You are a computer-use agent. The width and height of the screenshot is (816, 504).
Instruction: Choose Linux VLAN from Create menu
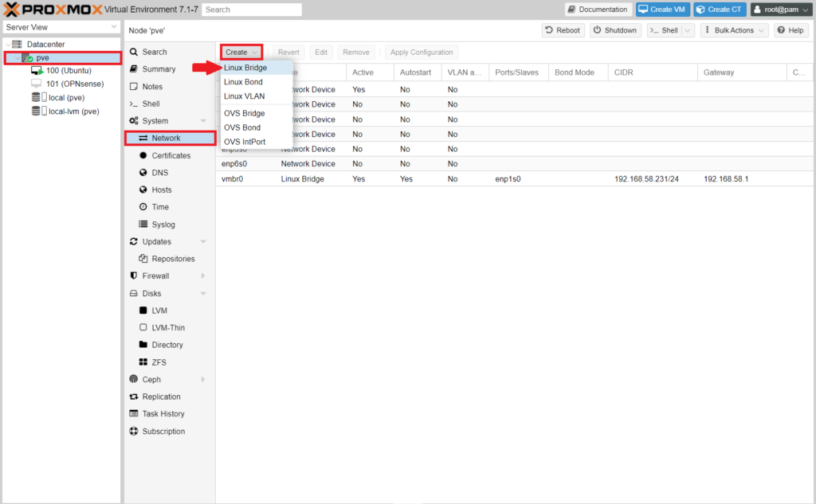point(256,96)
